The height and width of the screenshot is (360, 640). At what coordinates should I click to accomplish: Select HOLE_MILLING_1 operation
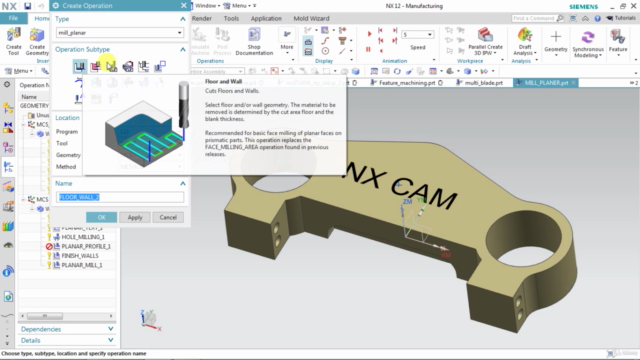click(83, 237)
